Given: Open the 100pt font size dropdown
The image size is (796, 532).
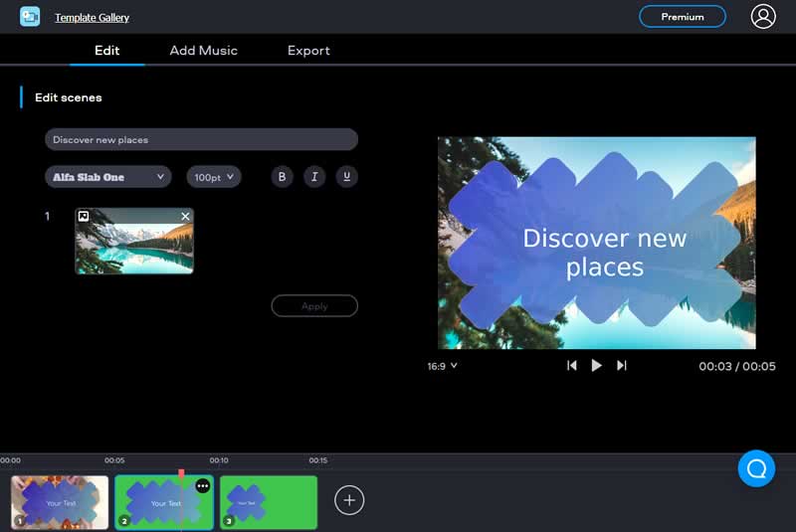Looking at the screenshot, I should [214, 177].
